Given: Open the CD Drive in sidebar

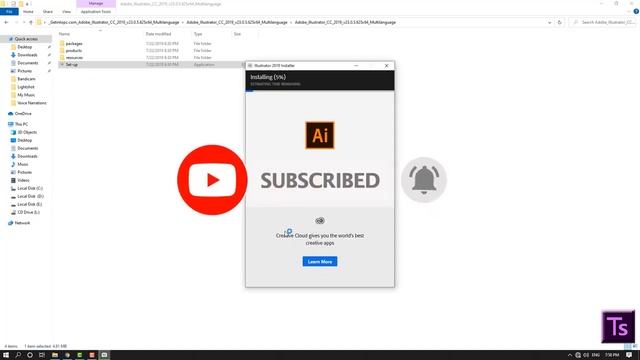Looking at the screenshot, I should click(29, 212).
